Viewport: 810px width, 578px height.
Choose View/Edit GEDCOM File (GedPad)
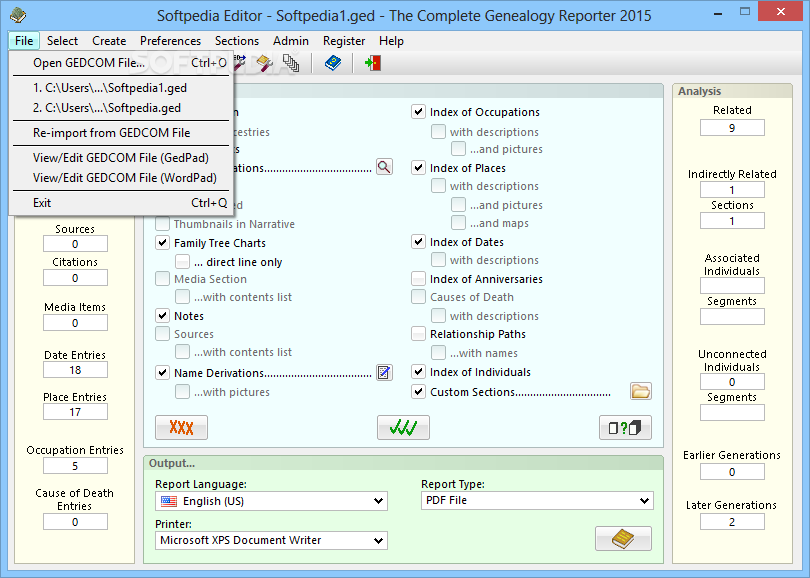click(x=121, y=158)
